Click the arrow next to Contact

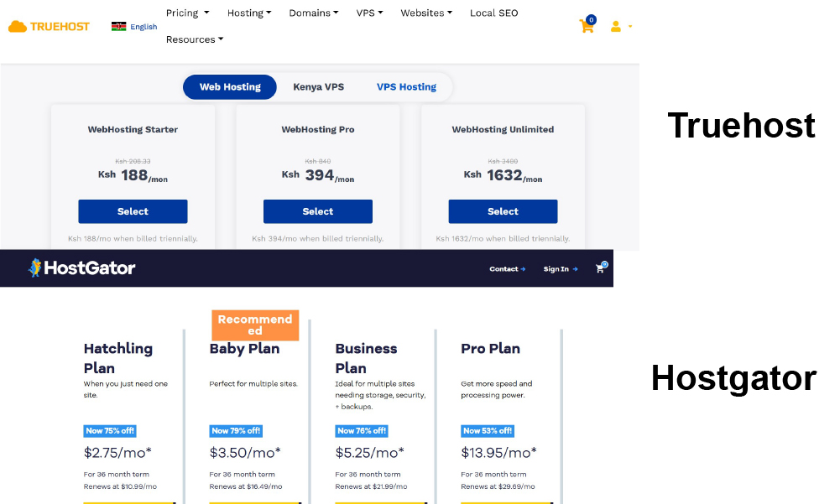(524, 268)
